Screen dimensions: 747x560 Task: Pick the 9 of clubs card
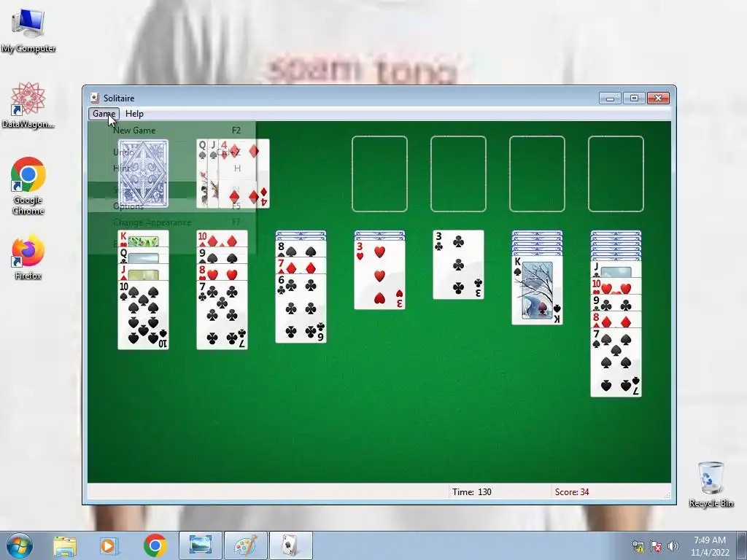pyautogui.click(x=616, y=303)
